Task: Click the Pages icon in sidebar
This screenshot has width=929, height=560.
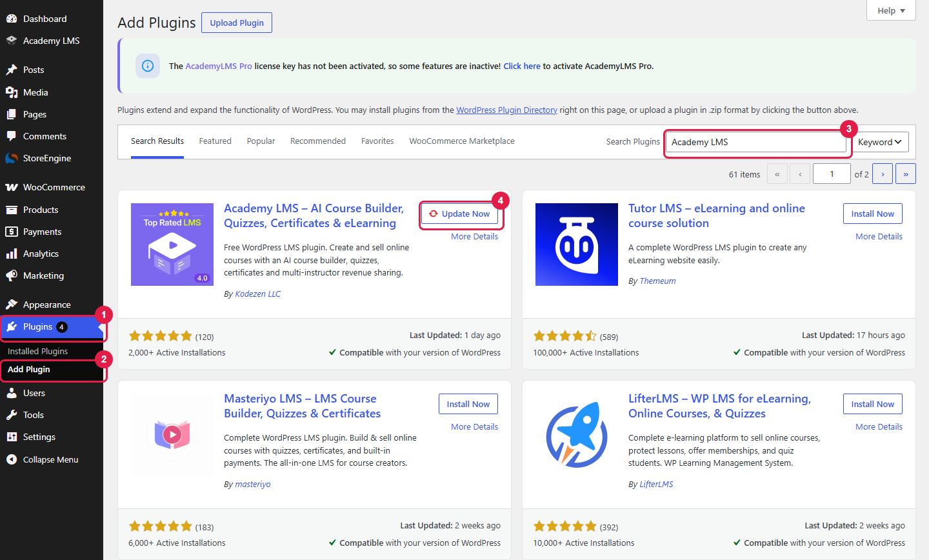Action: point(12,114)
